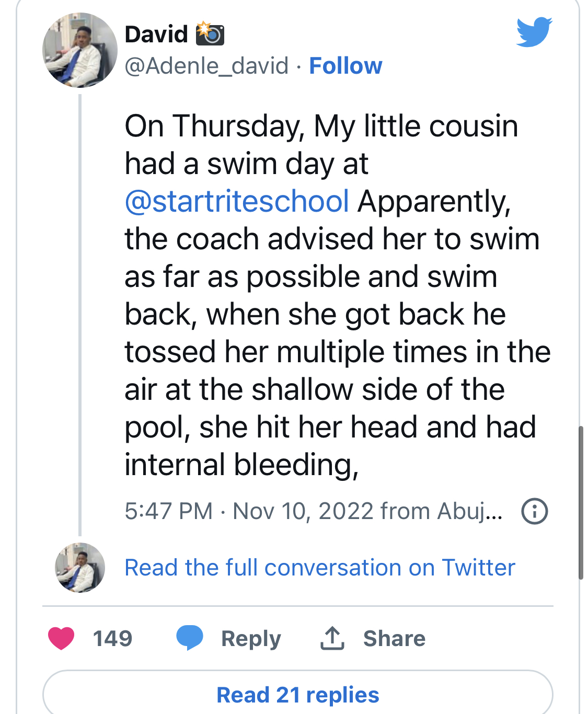Read the full conversation on Twitter

(x=319, y=568)
